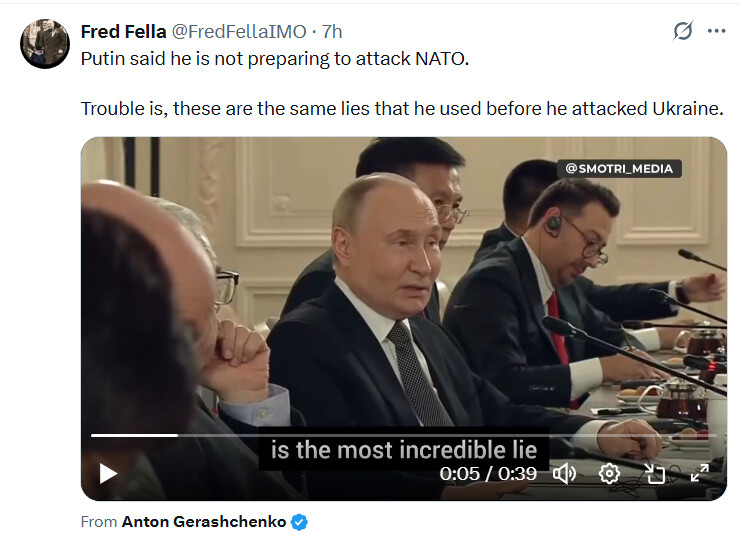
Task: Click the blue verified badge
Action: 299,522
